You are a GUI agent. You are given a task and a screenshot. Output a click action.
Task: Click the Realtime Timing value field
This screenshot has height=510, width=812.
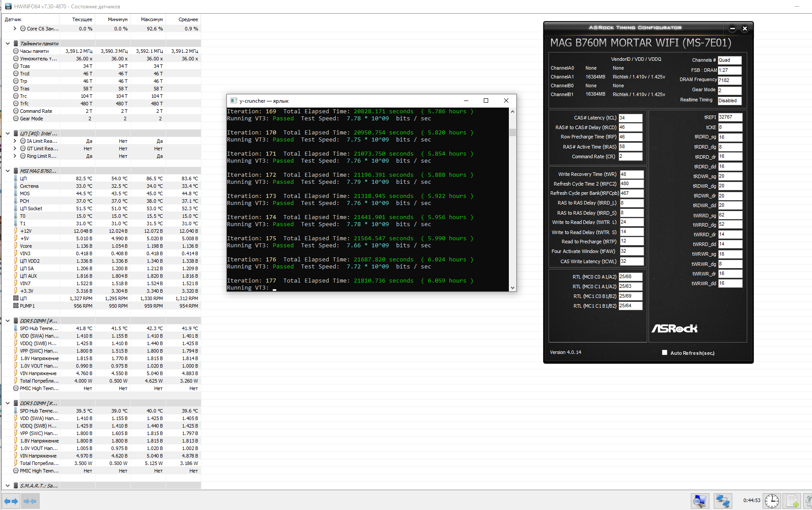pyautogui.click(x=730, y=101)
